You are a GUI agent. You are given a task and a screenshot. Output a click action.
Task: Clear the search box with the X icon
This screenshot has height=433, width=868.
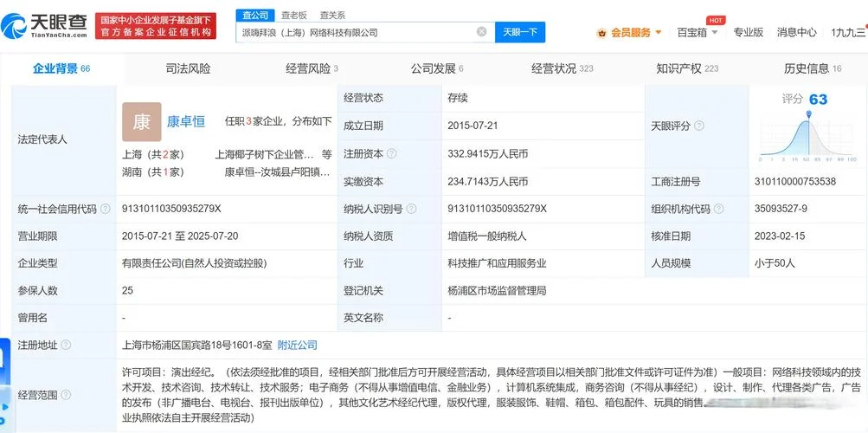click(x=482, y=31)
